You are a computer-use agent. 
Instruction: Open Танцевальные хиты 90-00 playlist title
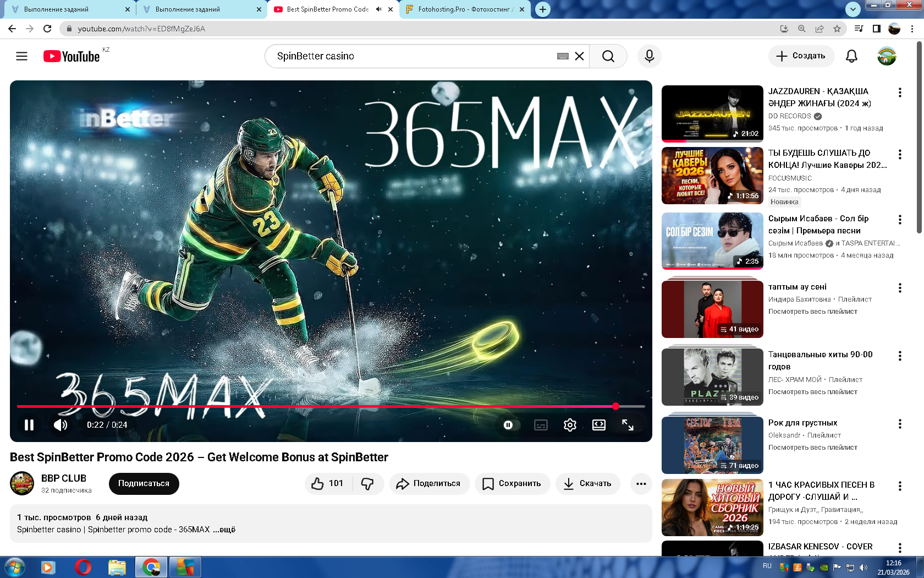click(x=820, y=361)
